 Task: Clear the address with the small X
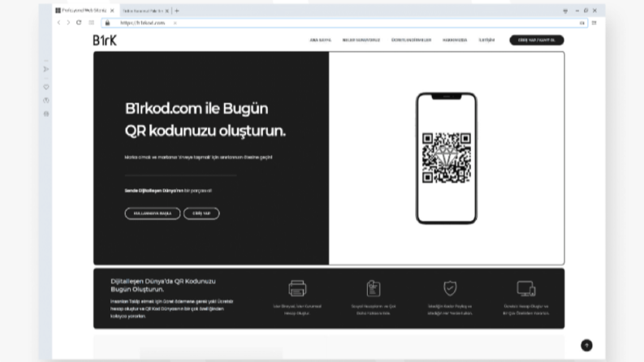pos(175,23)
